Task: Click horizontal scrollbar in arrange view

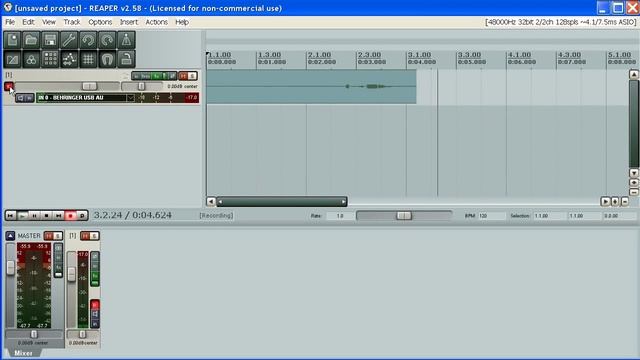Action: (x=282, y=201)
